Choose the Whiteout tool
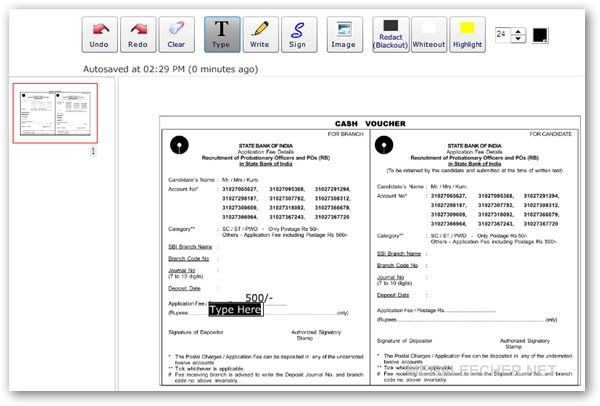The height and width of the screenshot is (406, 600). coord(429,34)
